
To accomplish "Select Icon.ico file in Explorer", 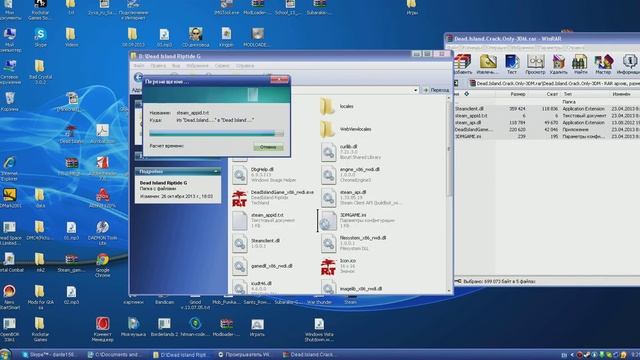I will 339,266.
